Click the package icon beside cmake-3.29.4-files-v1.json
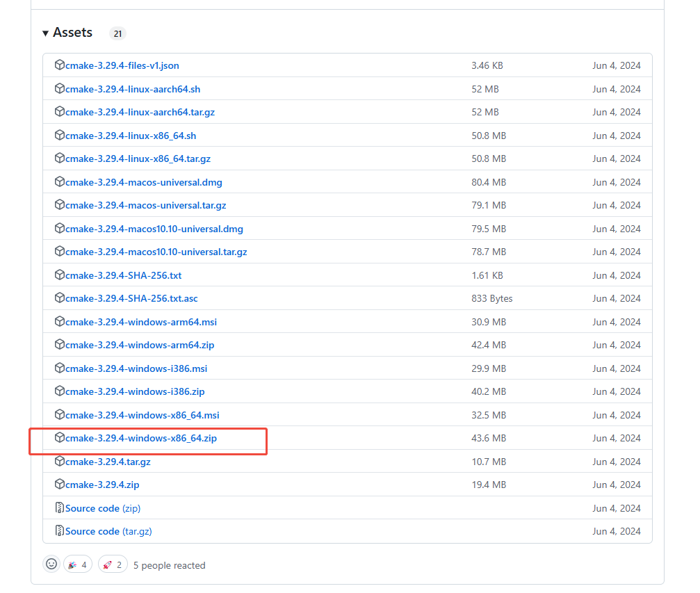Image resolution: width=700 pixels, height=593 pixels. [x=60, y=65]
